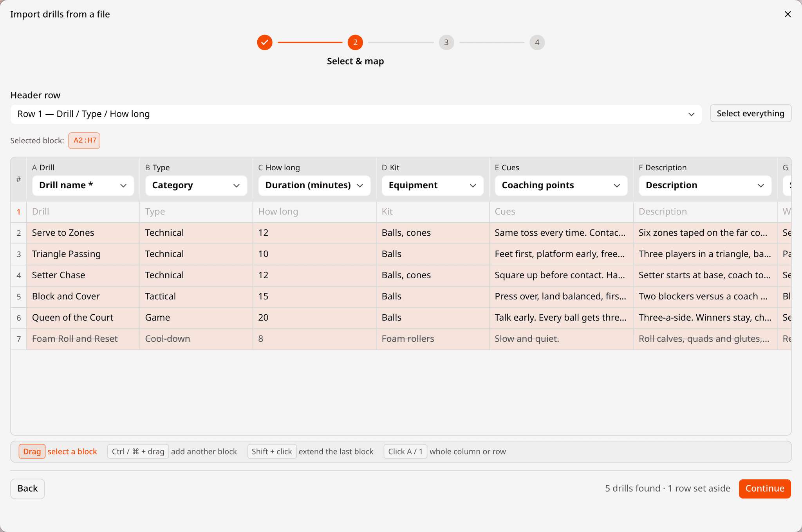Click the 'Click A / 1' hint chip
802x532 pixels.
(405, 451)
